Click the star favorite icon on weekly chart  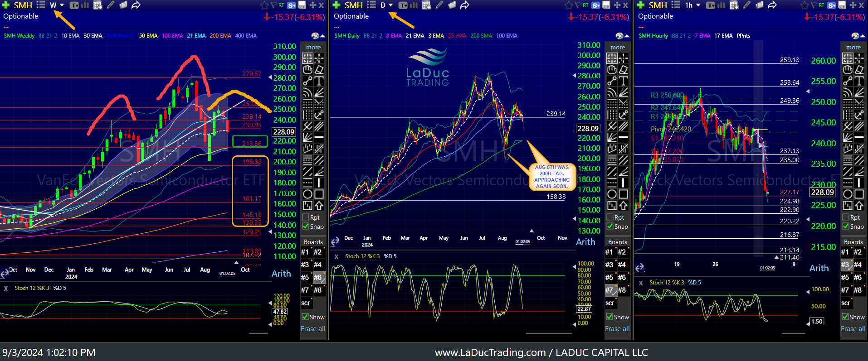tap(264, 5)
